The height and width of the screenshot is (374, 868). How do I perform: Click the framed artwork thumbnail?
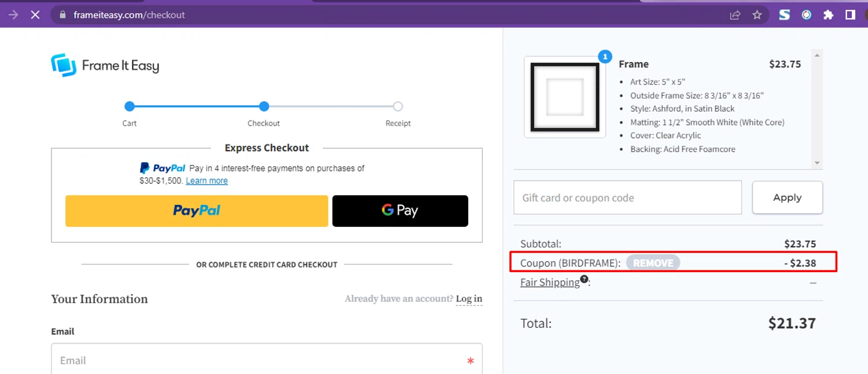click(x=565, y=97)
